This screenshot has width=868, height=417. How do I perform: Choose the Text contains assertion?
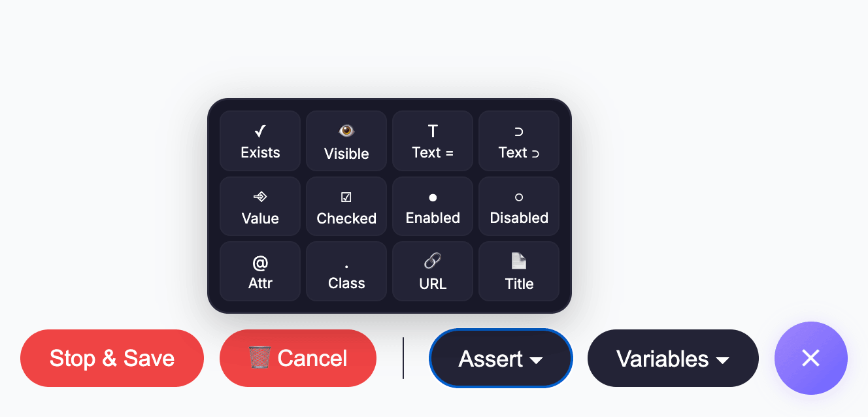(x=518, y=141)
